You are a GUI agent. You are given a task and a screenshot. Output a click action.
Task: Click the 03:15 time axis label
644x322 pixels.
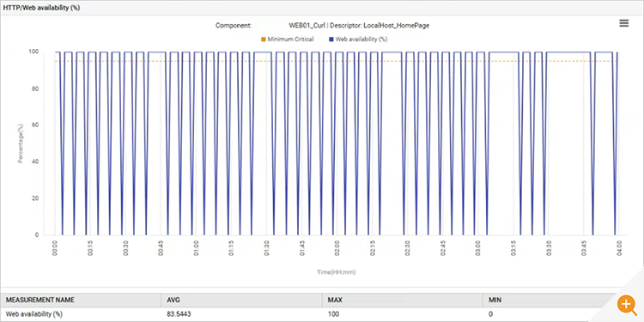513,248
